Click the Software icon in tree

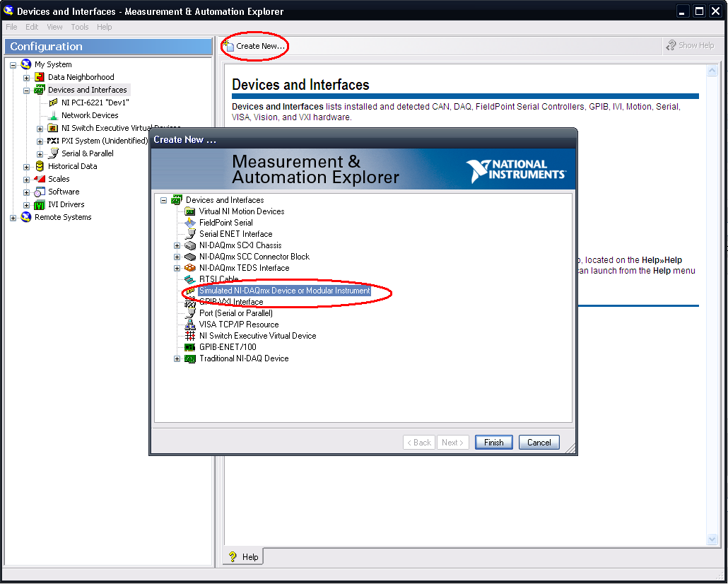click(x=40, y=192)
